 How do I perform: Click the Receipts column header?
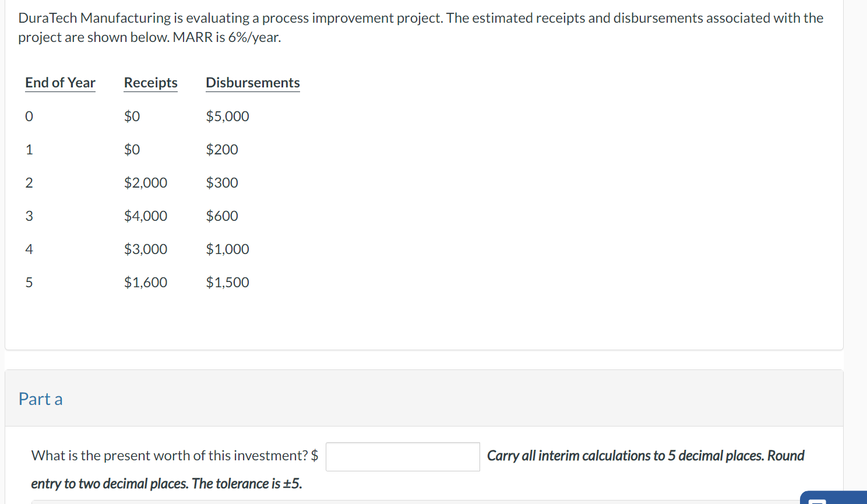coord(150,82)
